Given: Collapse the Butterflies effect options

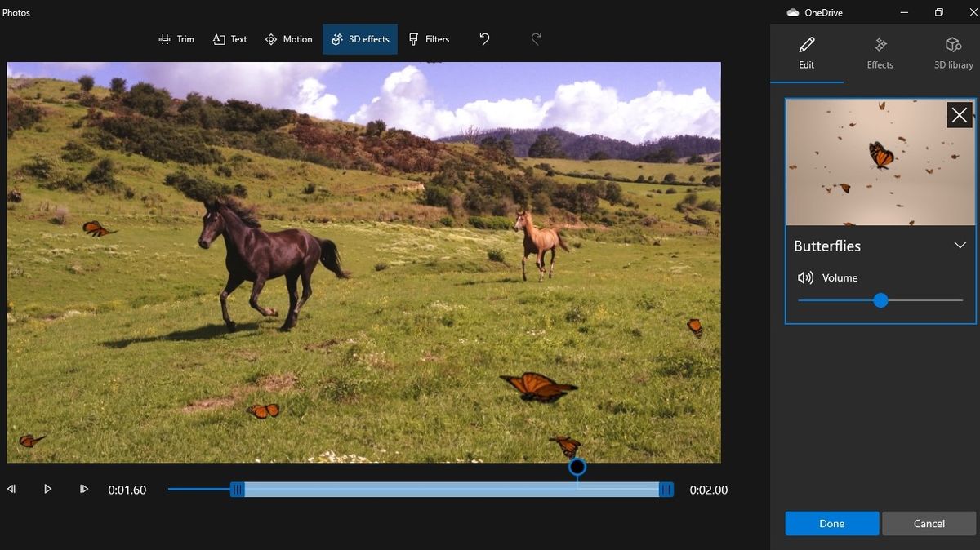Looking at the screenshot, I should click(960, 245).
